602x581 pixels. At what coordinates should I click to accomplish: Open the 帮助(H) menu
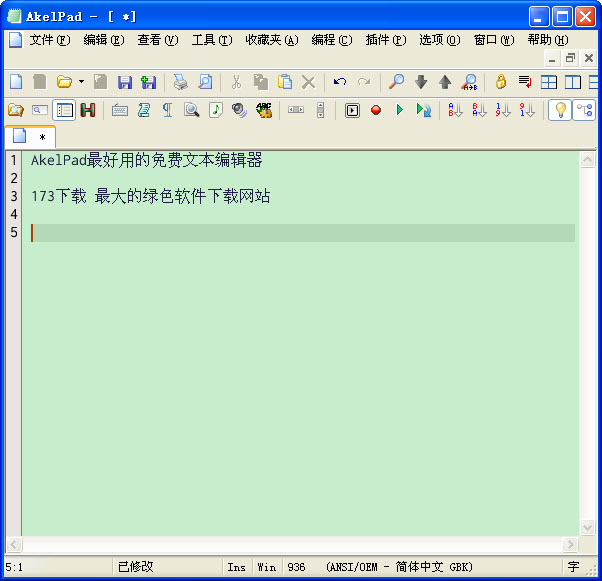click(x=548, y=40)
